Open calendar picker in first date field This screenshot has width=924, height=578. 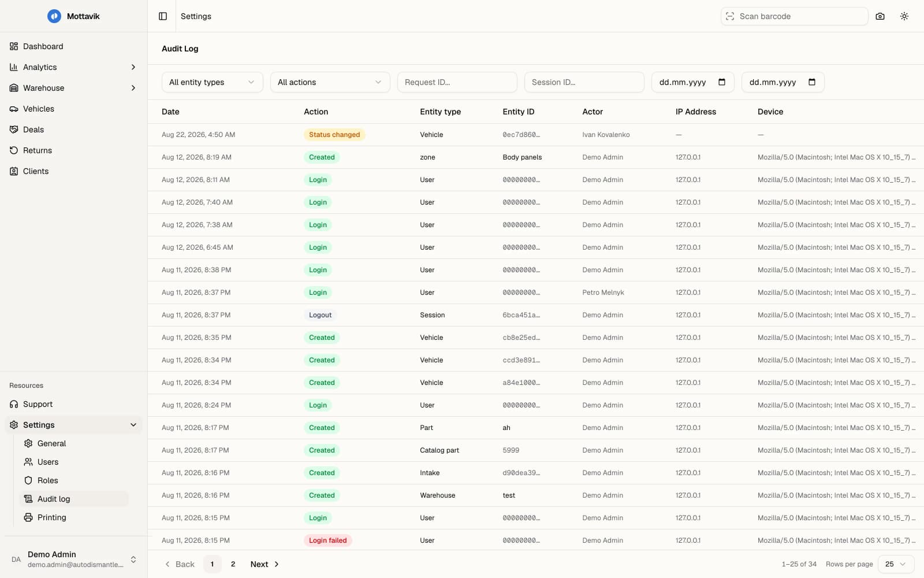(722, 82)
